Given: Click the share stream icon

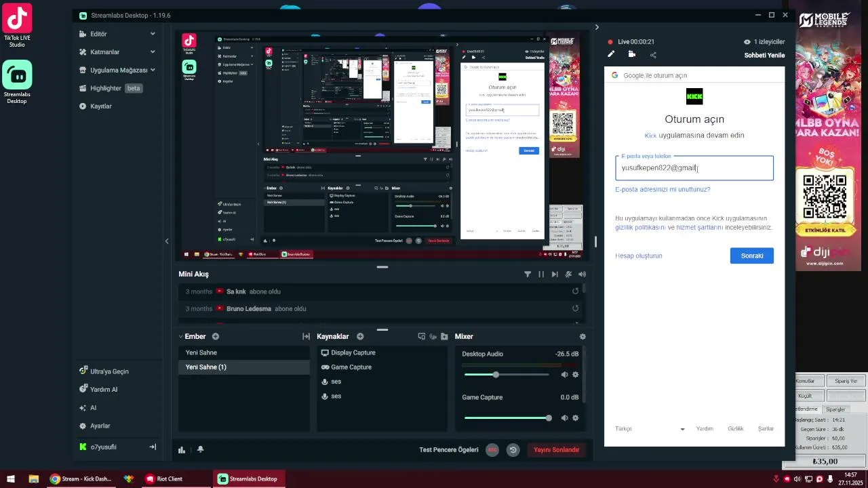Looking at the screenshot, I should pyautogui.click(x=653, y=55).
